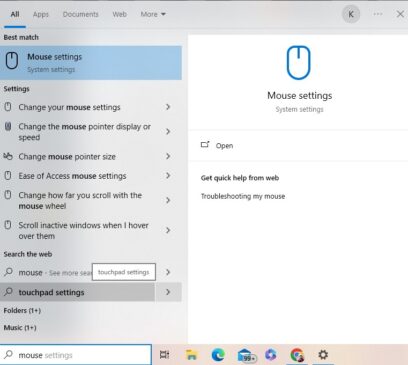Switch to the Web tab
Screen dimensions: 408x365
click(119, 14)
